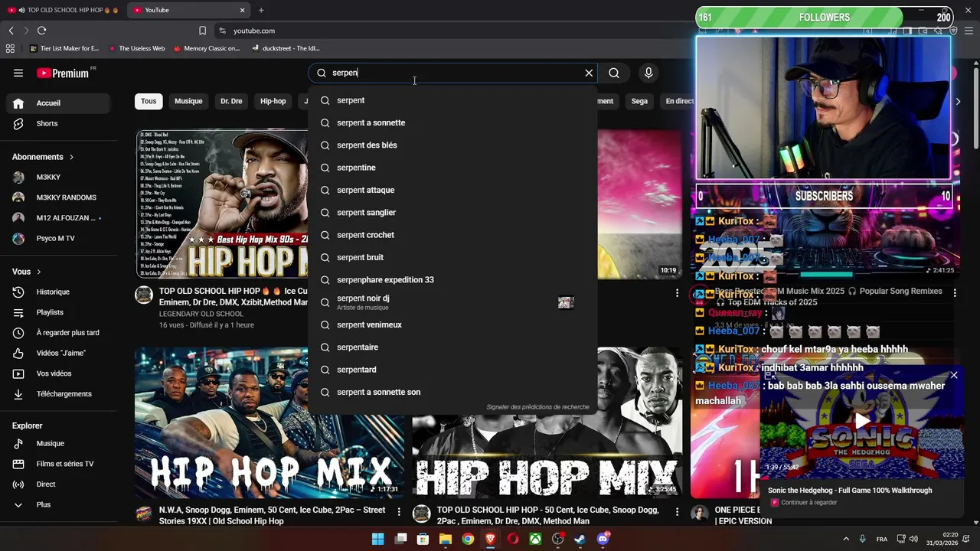
Task: Open 'Films et séries TV' under Explorer
Action: click(60, 464)
